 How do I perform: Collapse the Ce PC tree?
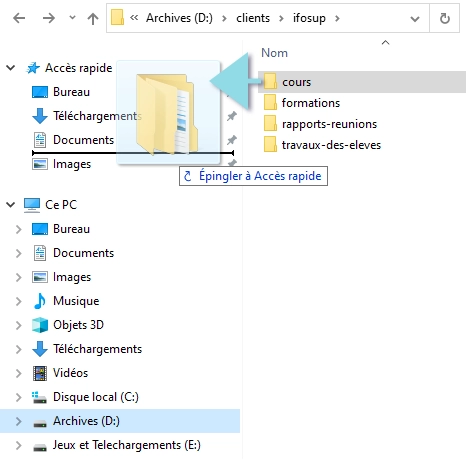pos(11,204)
